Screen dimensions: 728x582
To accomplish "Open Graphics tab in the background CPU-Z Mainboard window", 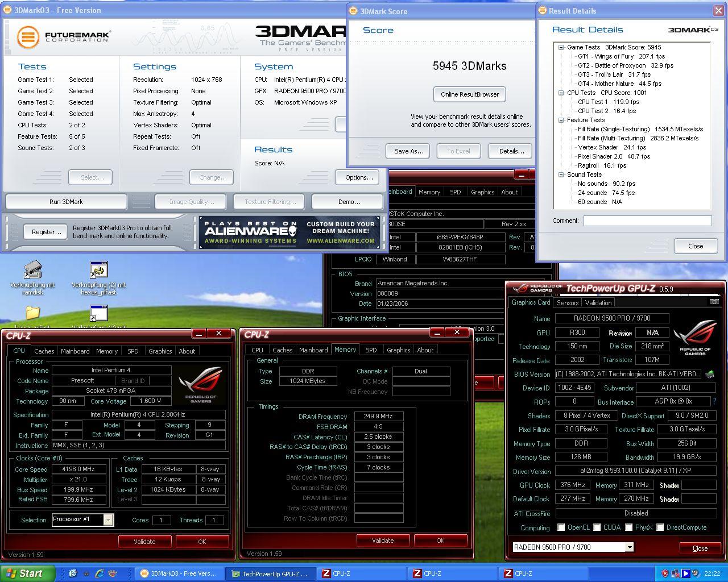I will [x=483, y=192].
